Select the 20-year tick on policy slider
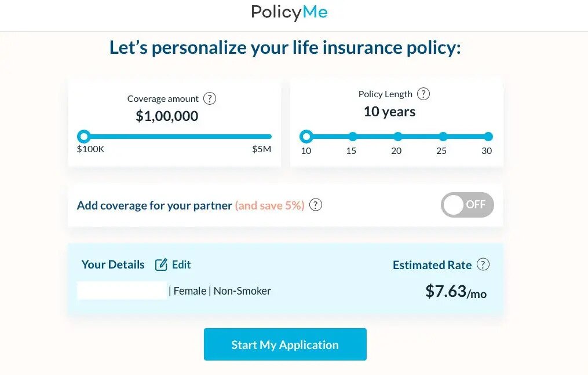588x375 pixels. coord(397,137)
